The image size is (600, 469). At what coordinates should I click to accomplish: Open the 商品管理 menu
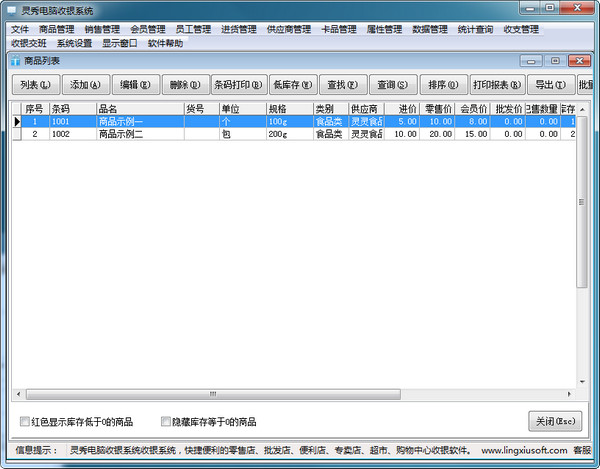tap(57, 29)
